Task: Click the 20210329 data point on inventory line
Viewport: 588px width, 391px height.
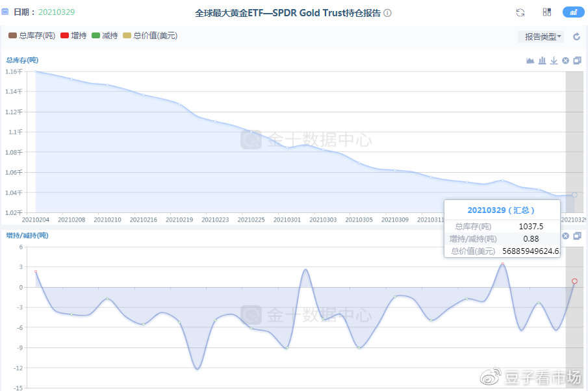Action: pyautogui.click(x=574, y=195)
